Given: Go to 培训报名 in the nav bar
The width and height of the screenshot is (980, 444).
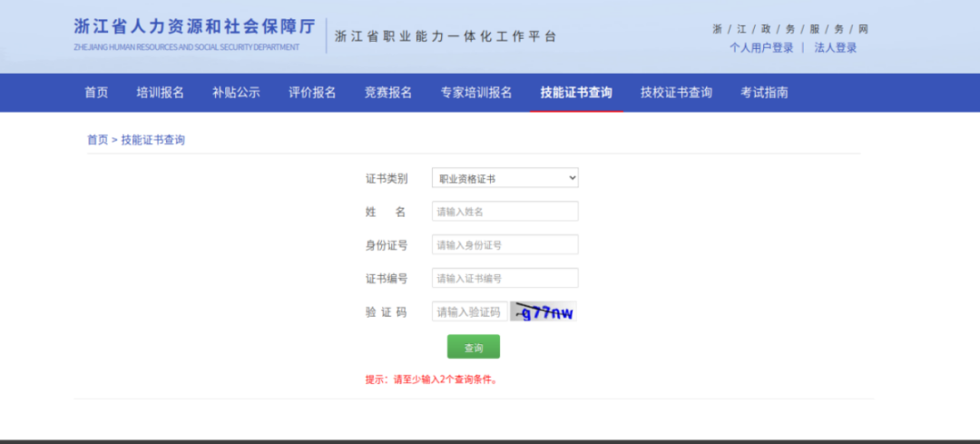Looking at the screenshot, I should 161,93.
